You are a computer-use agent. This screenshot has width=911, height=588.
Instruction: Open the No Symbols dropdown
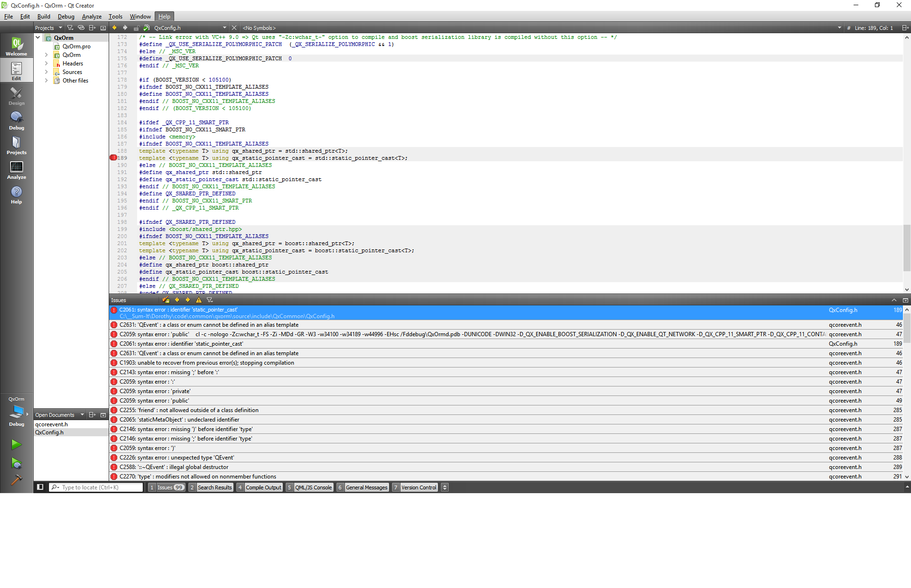coord(541,28)
